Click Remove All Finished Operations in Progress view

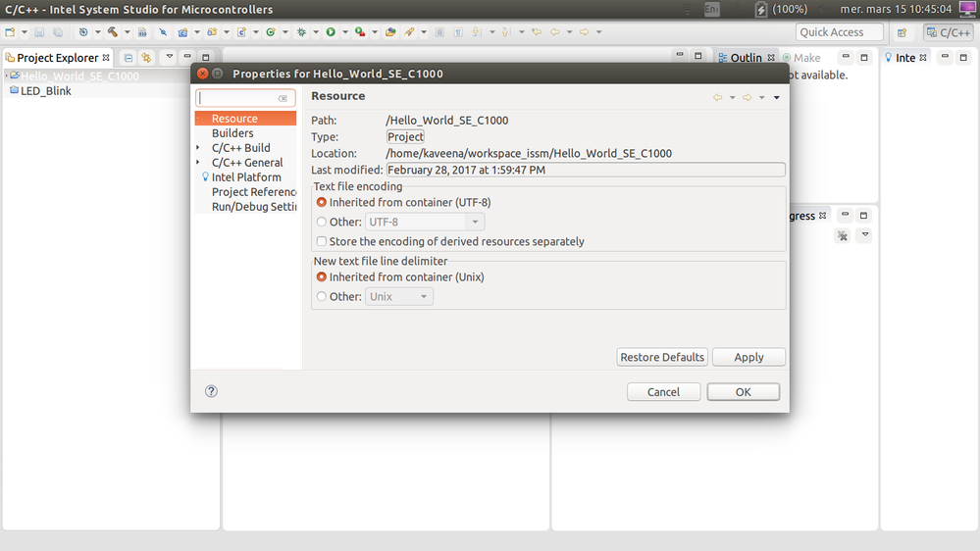pyautogui.click(x=843, y=235)
